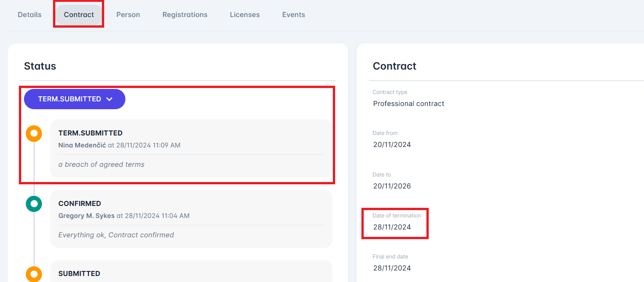Go to the Licenses tab
The image size is (644, 282).
tap(245, 15)
